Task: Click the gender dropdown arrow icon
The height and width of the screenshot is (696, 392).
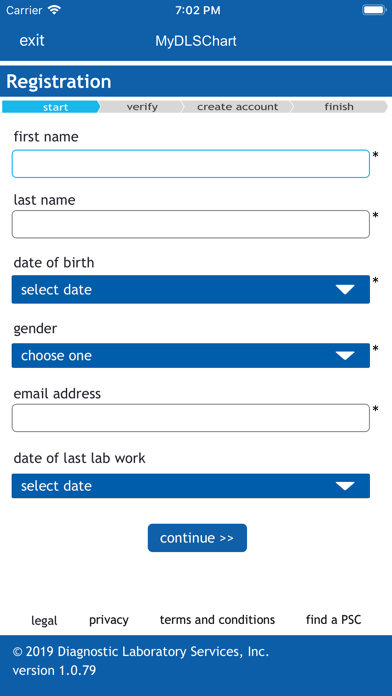Action: (345, 356)
